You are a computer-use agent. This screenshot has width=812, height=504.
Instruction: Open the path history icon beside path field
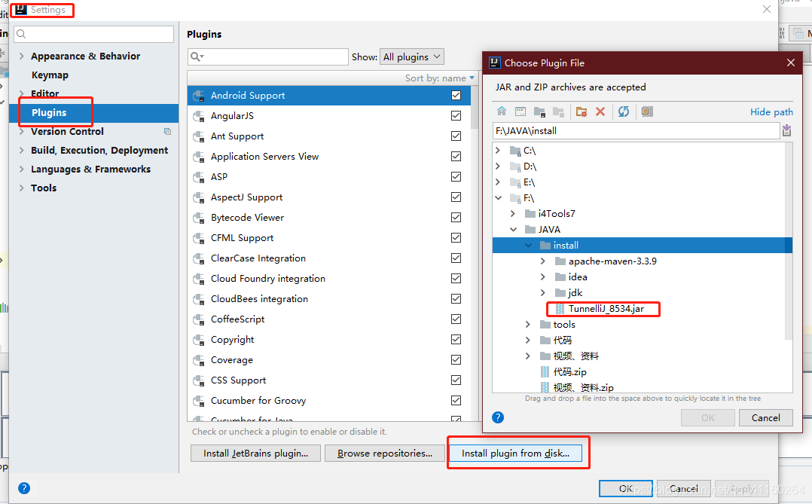[786, 130]
